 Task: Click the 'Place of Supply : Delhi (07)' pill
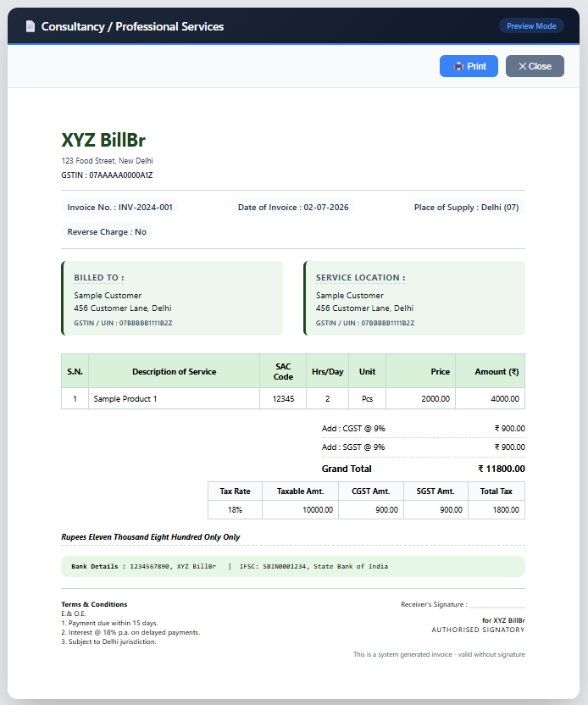[466, 208]
